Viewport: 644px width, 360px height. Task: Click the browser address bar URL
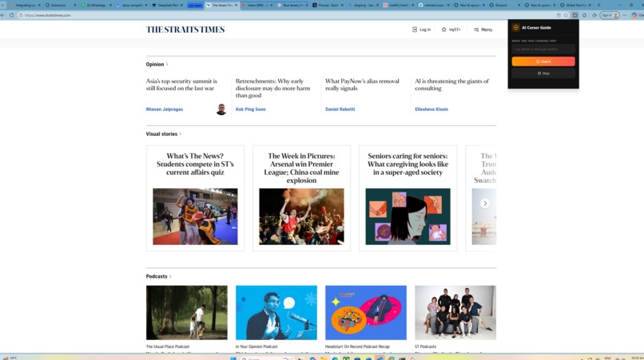[47, 15]
